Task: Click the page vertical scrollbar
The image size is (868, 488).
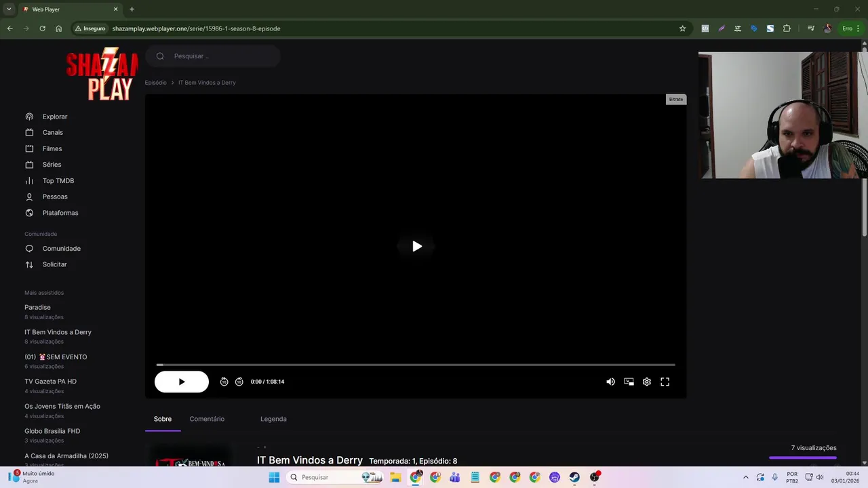Action: tap(864, 142)
